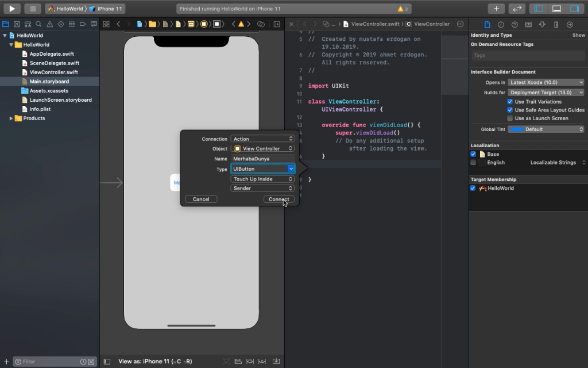The image size is (588, 368).
Task: Check English under Localization
Action: [x=474, y=162]
